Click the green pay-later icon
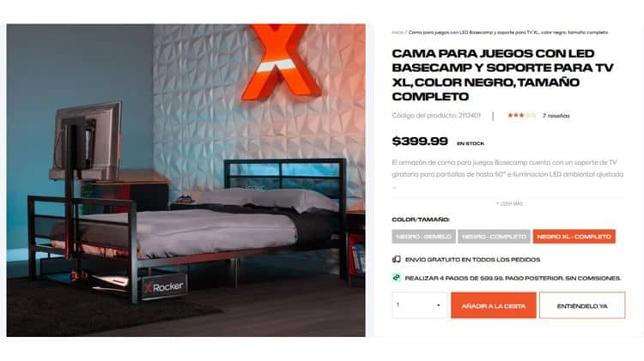Viewport: 644px width, 361px height. (397, 278)
